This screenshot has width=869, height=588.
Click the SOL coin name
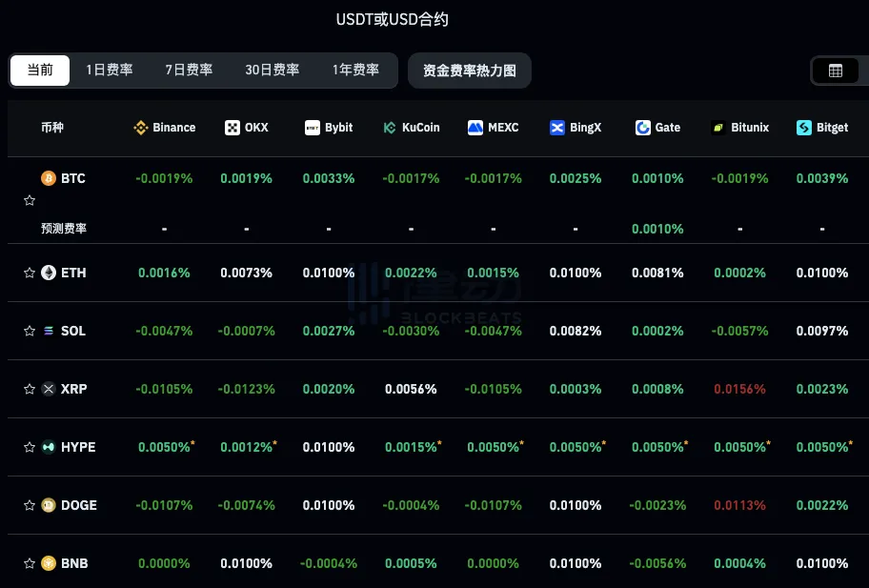73,331
